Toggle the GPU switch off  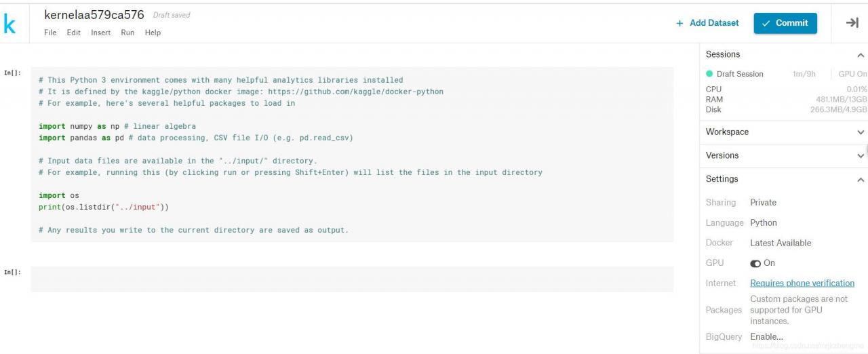pyautogui.click(x=755, y=263)
